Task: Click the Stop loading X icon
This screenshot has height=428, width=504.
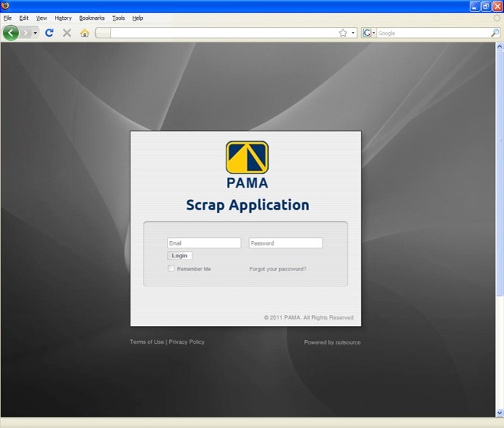Action: tap(67, 33)
